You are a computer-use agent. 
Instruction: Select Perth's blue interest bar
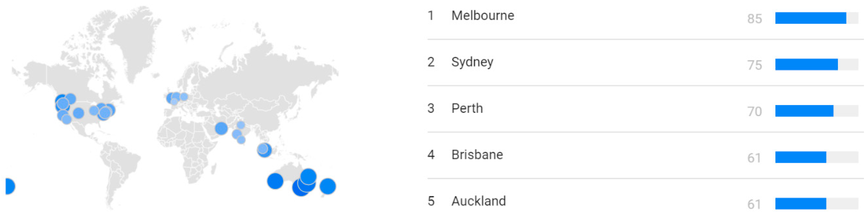pyautogui.click(x=804, y=111)
